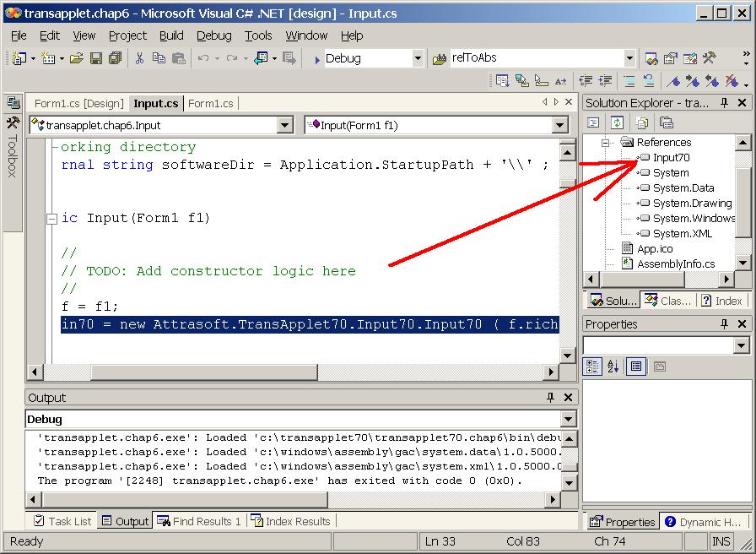Click the View Code icon in Solution Explorer
The height and width of the screenshot is (554, 756).
tap(593, 122)
